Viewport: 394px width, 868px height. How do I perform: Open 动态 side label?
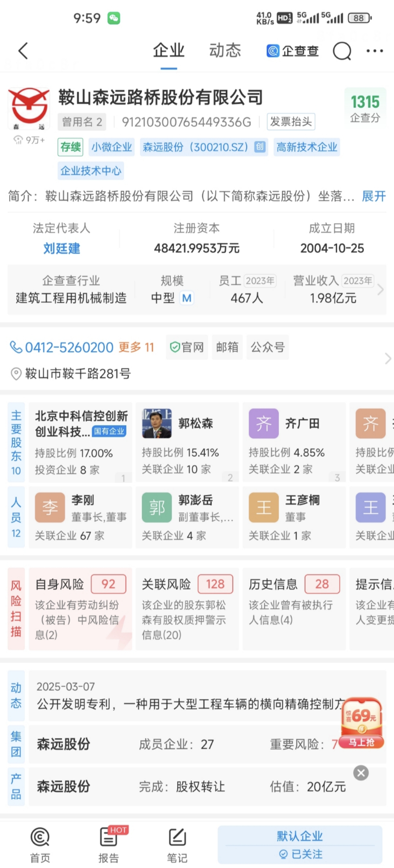coord(16,696)
